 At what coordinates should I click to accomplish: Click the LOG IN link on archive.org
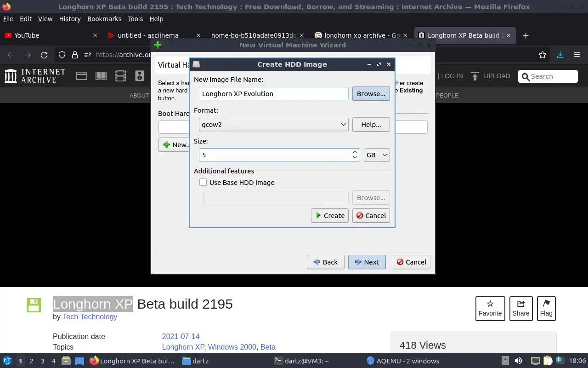tap(452, 76)
